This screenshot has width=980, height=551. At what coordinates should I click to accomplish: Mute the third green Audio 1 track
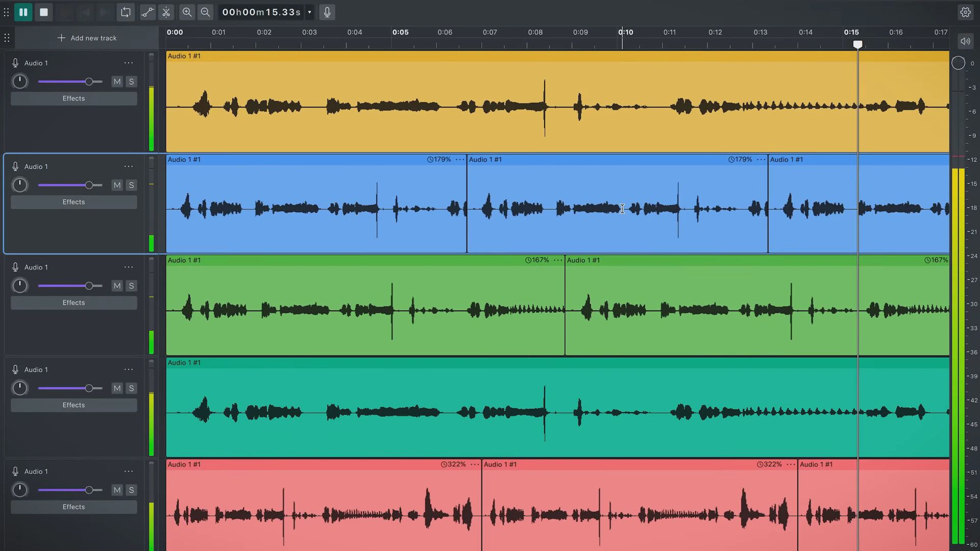click(117, 286)
